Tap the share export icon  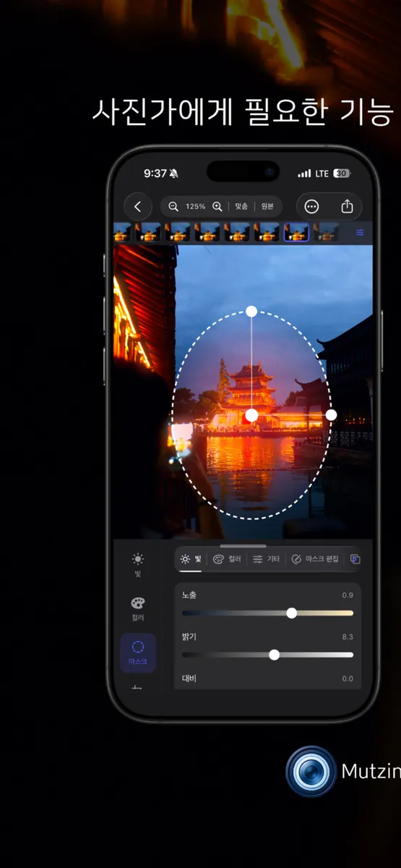click(347, 207)
